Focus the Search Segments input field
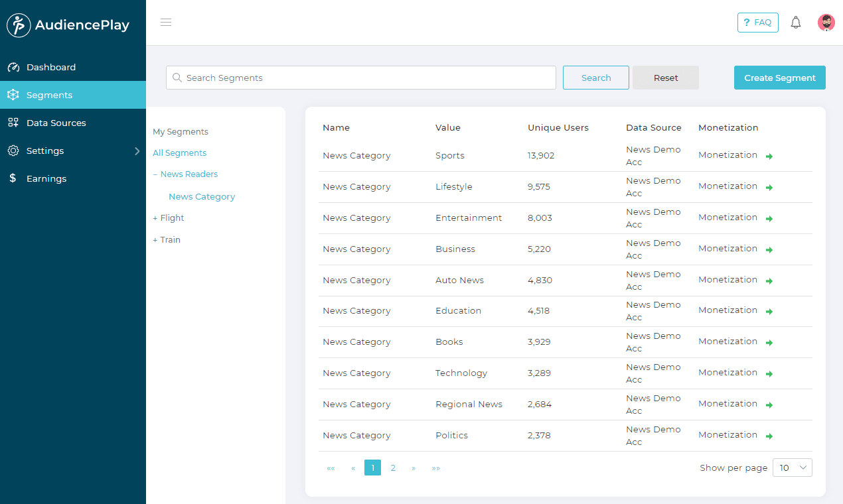This screenshot has height=504, width=843. (x=365, y=78)
